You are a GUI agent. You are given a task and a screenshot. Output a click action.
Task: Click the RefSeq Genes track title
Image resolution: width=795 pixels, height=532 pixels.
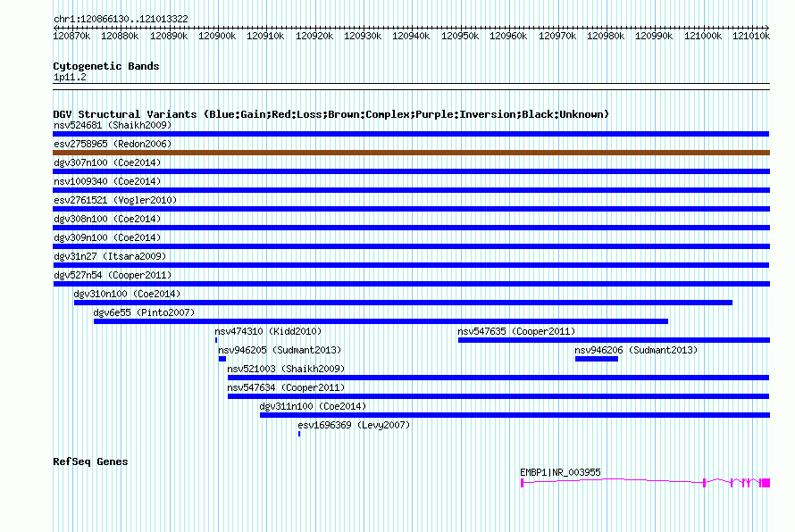point(90,461)
